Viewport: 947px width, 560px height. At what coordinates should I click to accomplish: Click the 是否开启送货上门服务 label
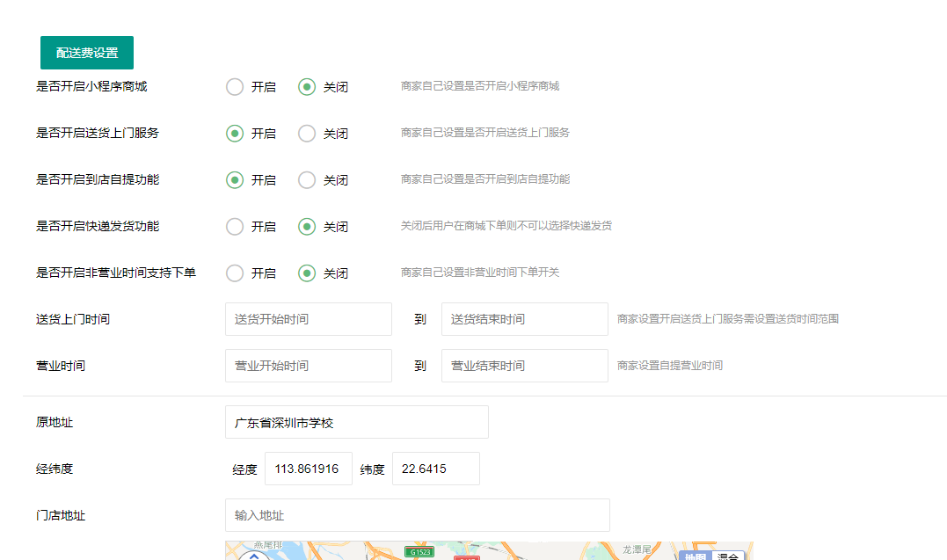(x=98, y=133)
